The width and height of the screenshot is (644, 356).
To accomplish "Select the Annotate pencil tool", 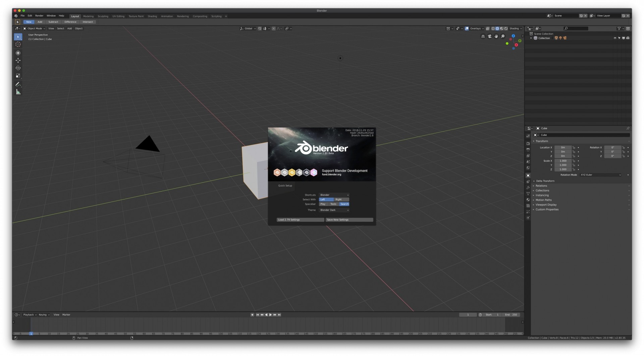I will (18, 84).
